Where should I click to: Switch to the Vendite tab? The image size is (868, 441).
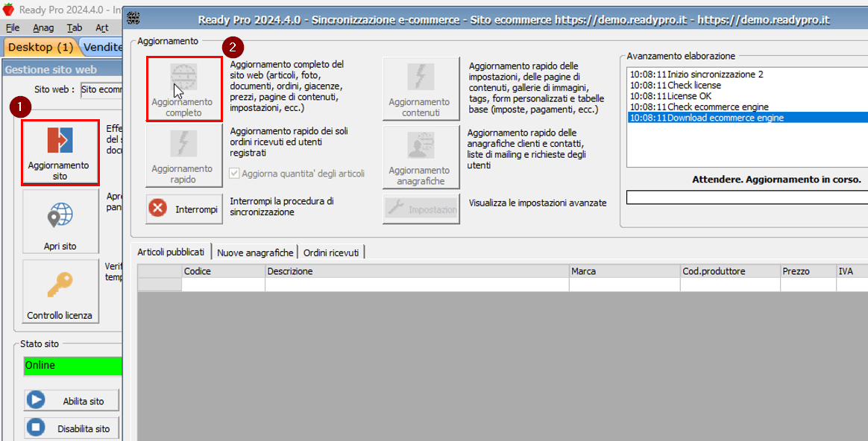pyautogui.click(x=102, y=47)
